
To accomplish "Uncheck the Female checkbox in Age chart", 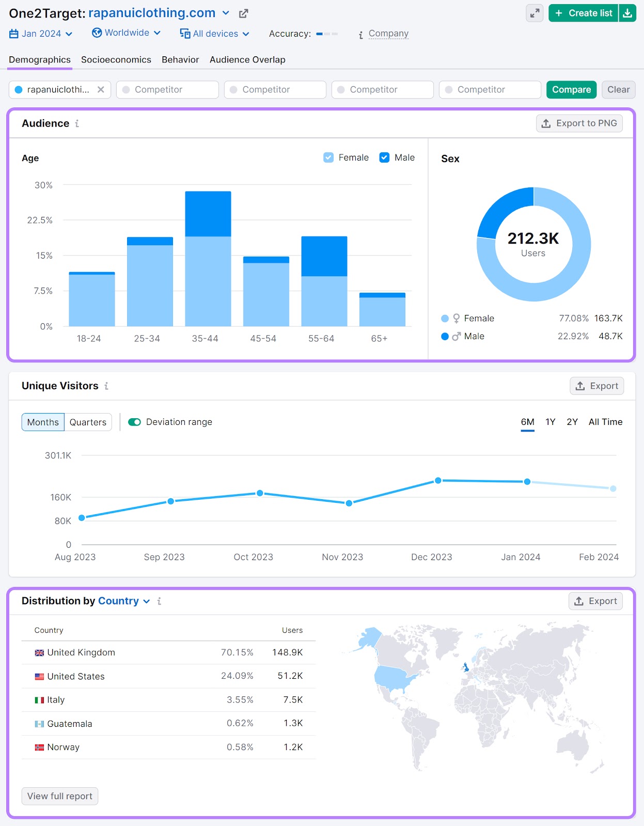I will [x=328, y=157].
